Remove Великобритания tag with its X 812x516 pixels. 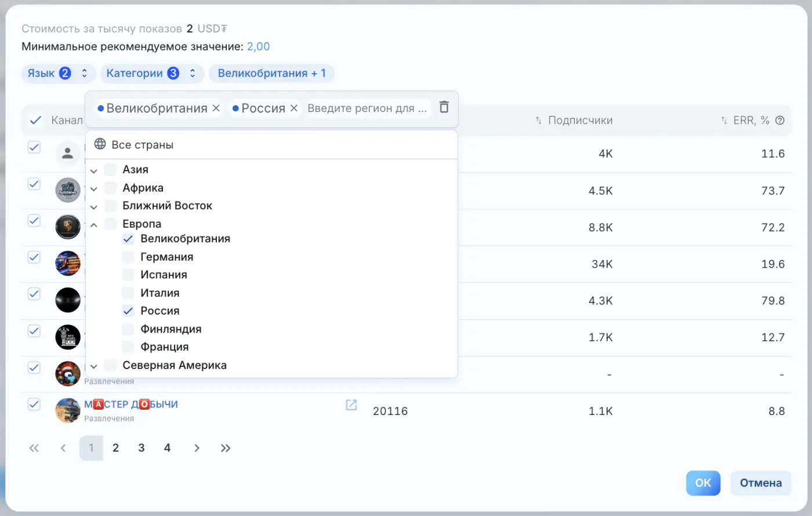pyautogui.click(x=216, y=109)
